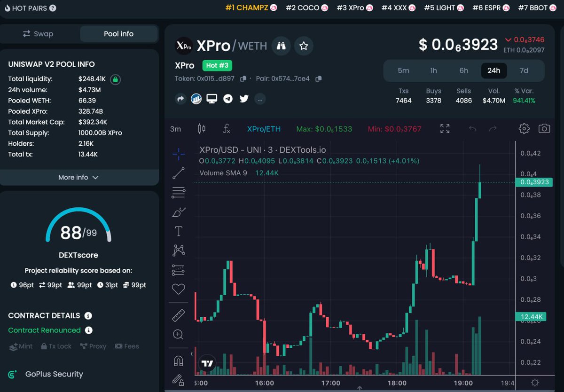Image resolution: width=564 pixels, height=392 pixels.
Task: Switch to the Pool info tab
Action: point(118,34)
